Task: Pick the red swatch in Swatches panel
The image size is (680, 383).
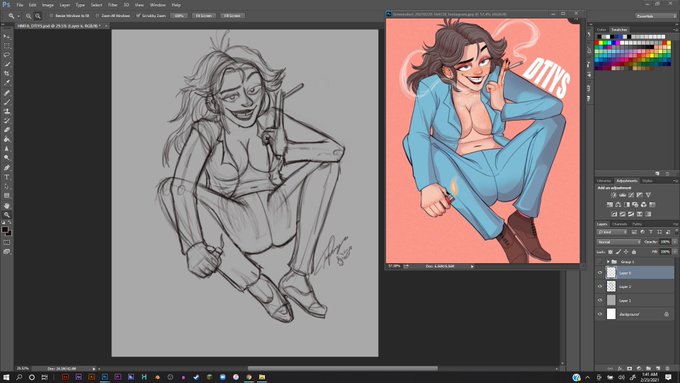Action: [598, 43]
